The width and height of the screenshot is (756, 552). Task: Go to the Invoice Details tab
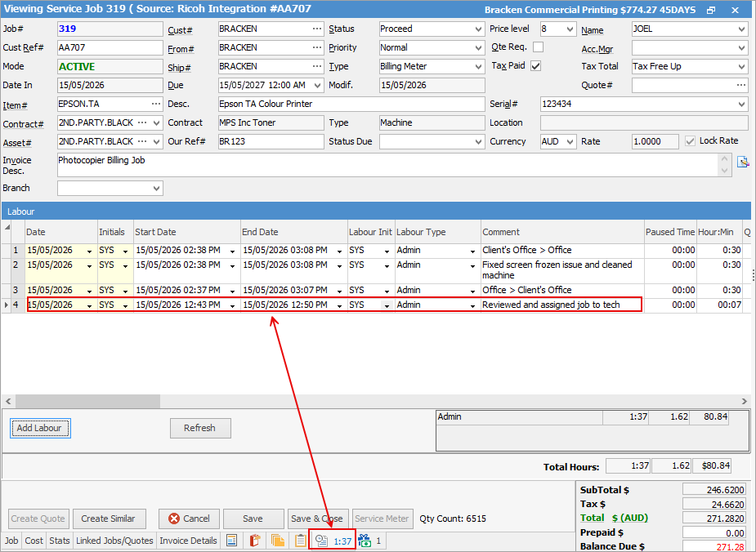(x=188, y=541)
